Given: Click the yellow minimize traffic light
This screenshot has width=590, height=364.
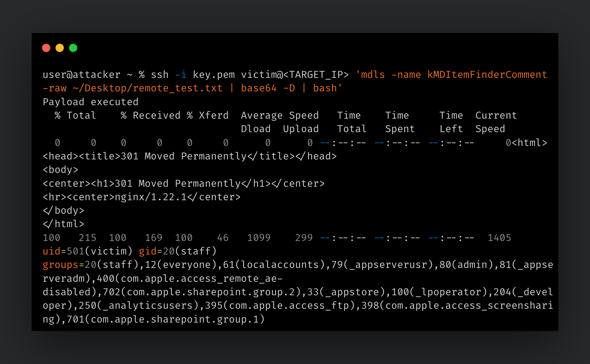Looking at the screenshot, I should coord(60,48).
